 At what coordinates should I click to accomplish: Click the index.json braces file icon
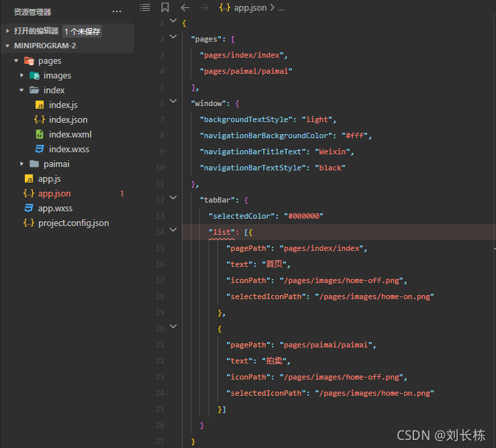[40, 119]
